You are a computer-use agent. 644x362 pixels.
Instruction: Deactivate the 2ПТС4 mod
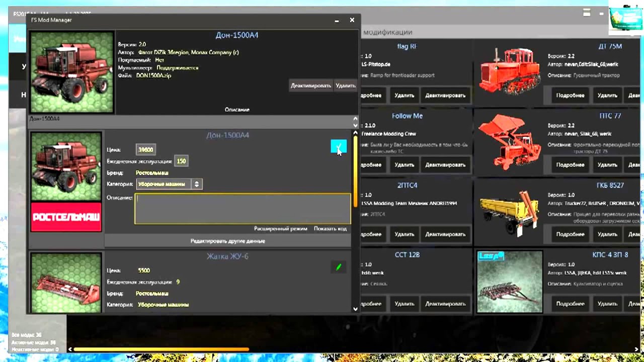tap(445, 234)
